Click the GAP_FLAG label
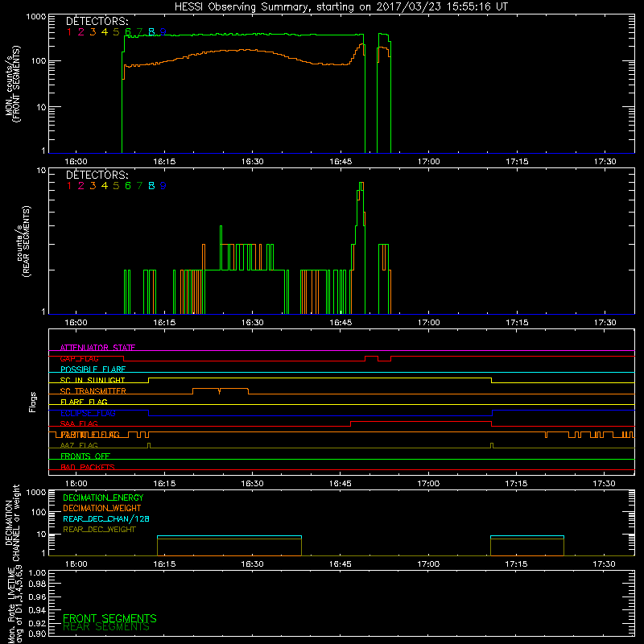Image resolution: width=644 pixels, height=644 pixels. [x=79, y=358]
